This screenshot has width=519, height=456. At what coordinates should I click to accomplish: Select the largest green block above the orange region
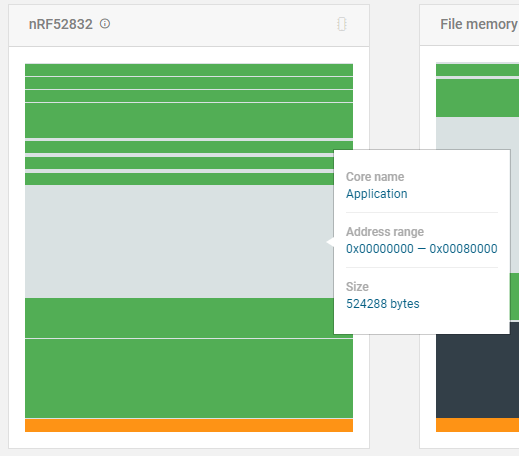[189, 378]
